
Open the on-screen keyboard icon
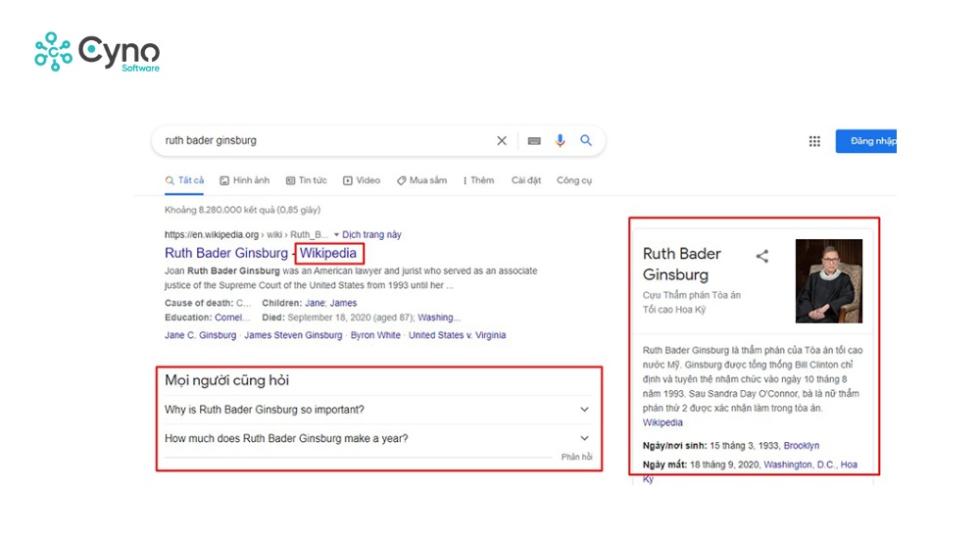coord(534,141)
